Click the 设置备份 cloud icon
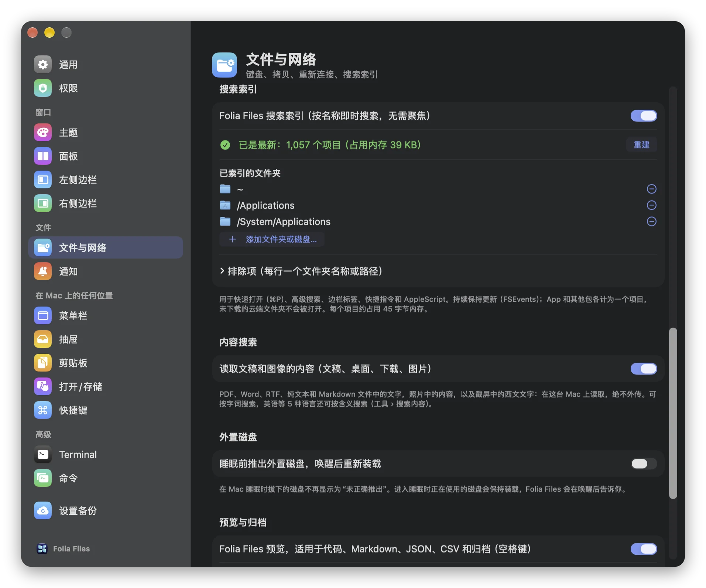 click(43, 511)
